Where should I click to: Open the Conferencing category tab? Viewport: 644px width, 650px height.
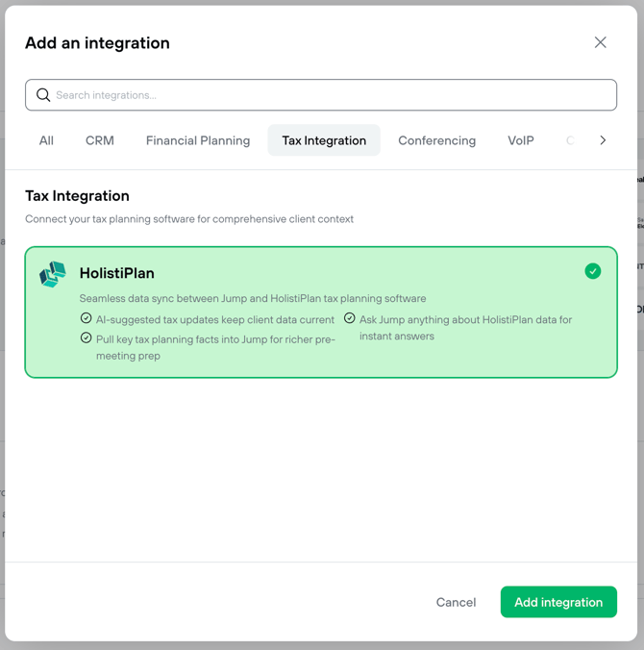tap(436, 140)
